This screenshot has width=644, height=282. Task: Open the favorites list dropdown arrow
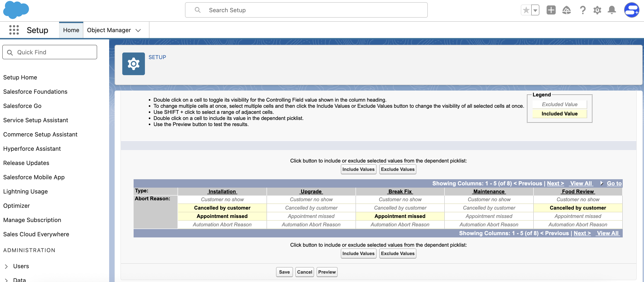coord(535,10)
